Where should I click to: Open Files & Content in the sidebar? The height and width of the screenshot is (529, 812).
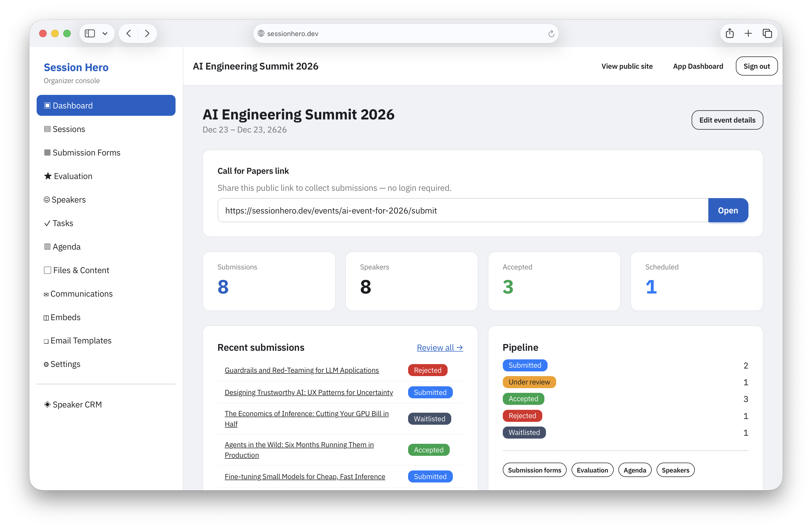pyautogui.click(x=106, y=270)
